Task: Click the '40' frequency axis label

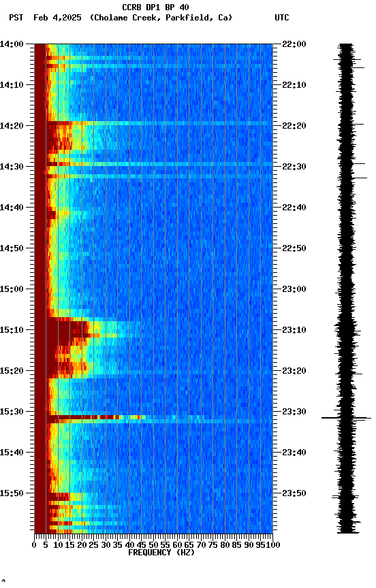Action: click(x=129, y=545)
